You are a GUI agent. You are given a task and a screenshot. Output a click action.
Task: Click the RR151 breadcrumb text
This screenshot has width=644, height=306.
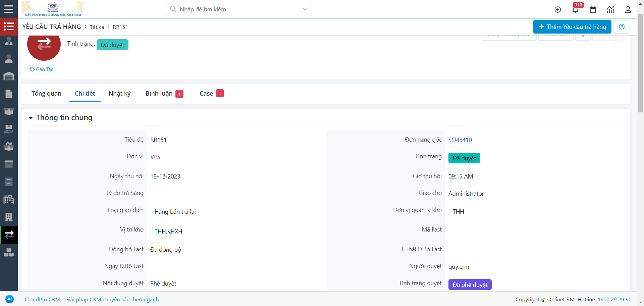(x=120, y=27)
